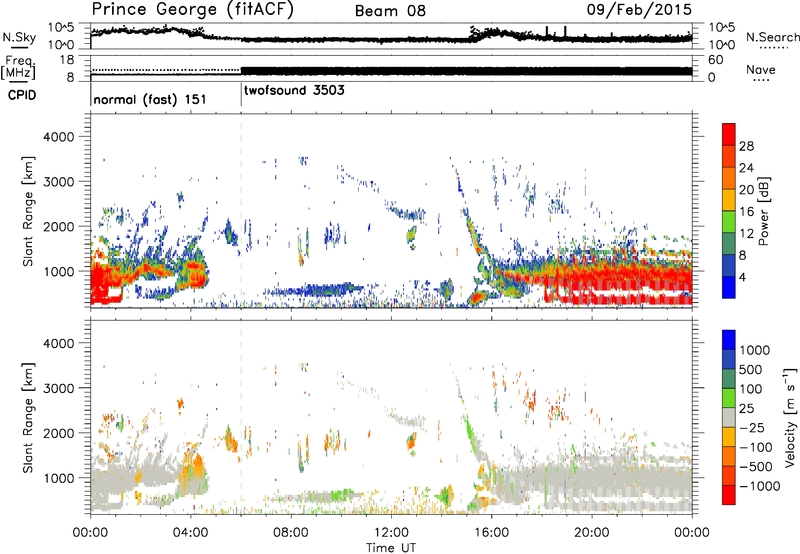Click the 'Power [dB]' colorbar label
The width and height of the screenshot is (800, 554).
tap(763, 211)
